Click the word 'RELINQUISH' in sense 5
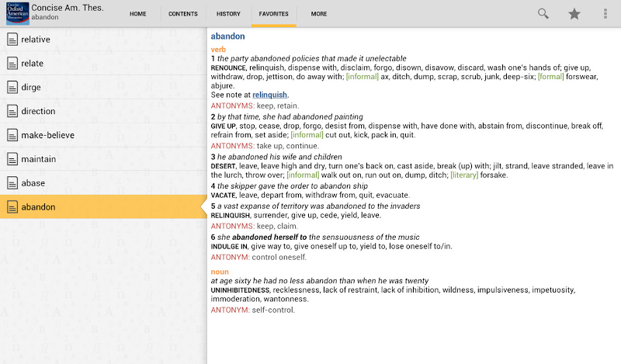Screen dimensions: 621x364 (x=230, y=216)
